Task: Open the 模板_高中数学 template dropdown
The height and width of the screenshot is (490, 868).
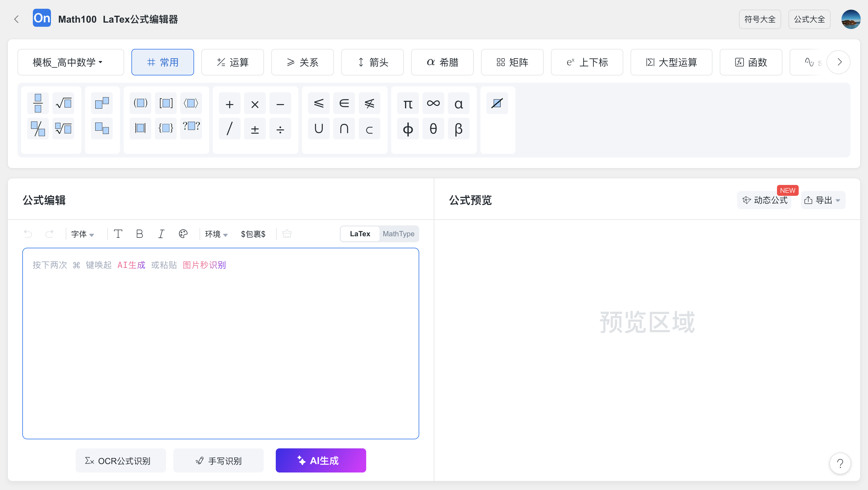Action: [71, 62]
